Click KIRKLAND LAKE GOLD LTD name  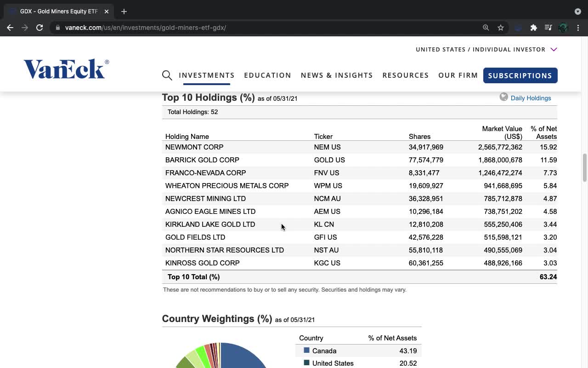click(x=210, y=224)
